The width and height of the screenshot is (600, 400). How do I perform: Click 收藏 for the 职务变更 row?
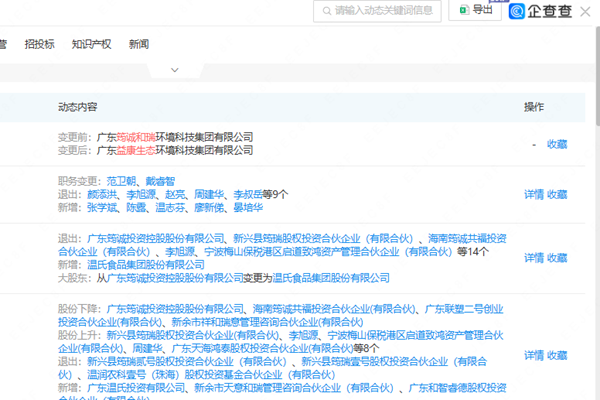[x=557, y=194]
